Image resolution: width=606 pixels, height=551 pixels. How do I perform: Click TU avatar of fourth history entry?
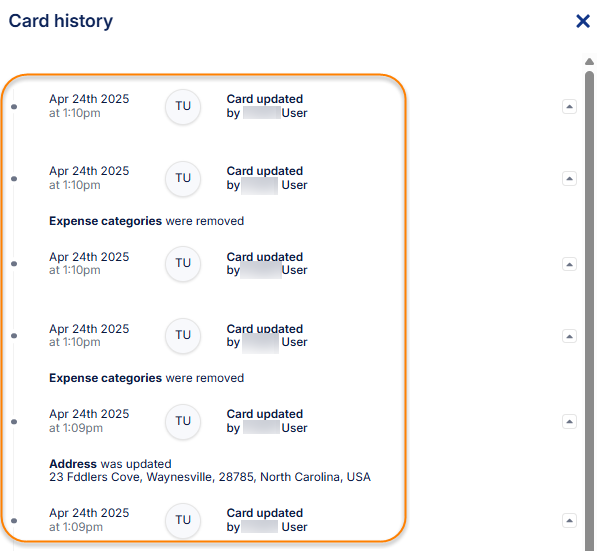[x=183, y=336]
